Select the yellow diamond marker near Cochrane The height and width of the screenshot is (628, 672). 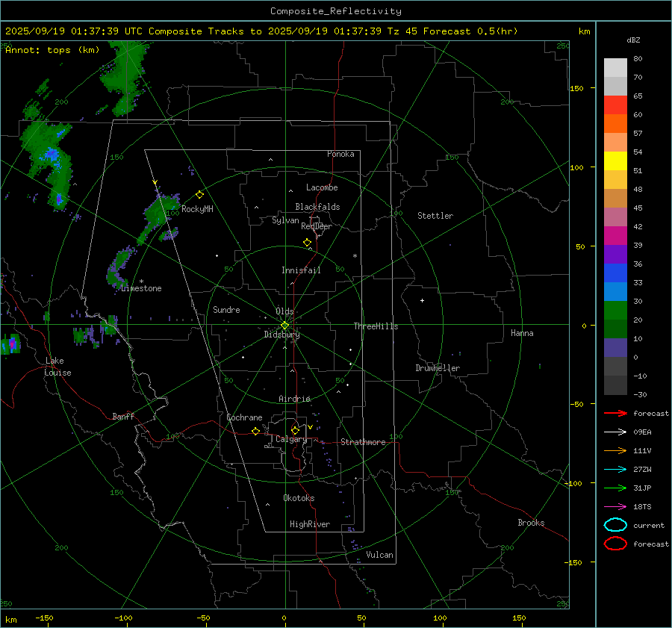[x=255, y=432]
